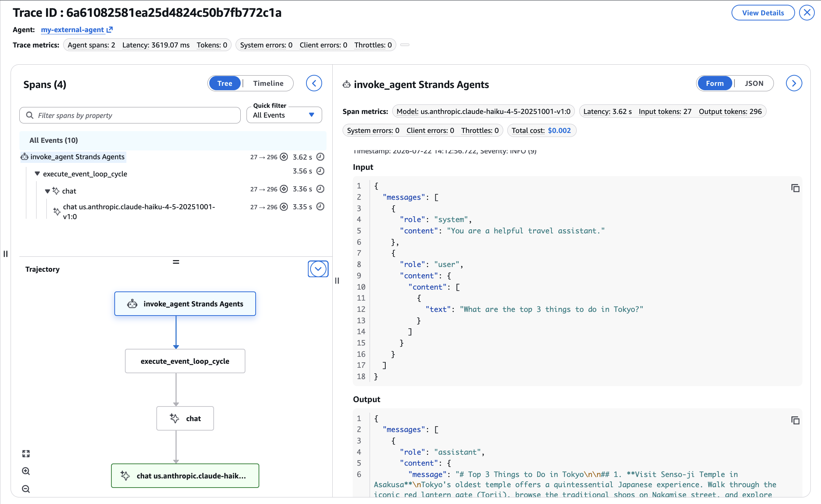
Task: Select the chat us.anthropic.claude-haiku span row
Action: [x=139, y=211]
